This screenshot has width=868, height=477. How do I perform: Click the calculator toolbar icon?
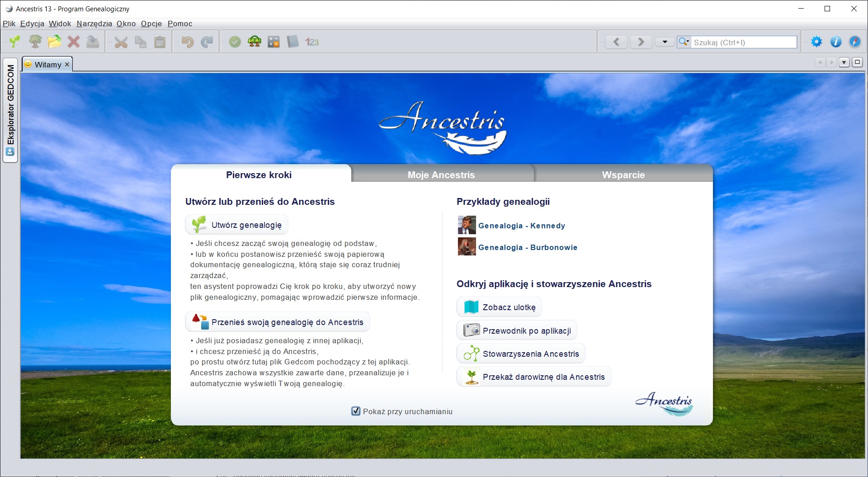click(x=274, y=42)
